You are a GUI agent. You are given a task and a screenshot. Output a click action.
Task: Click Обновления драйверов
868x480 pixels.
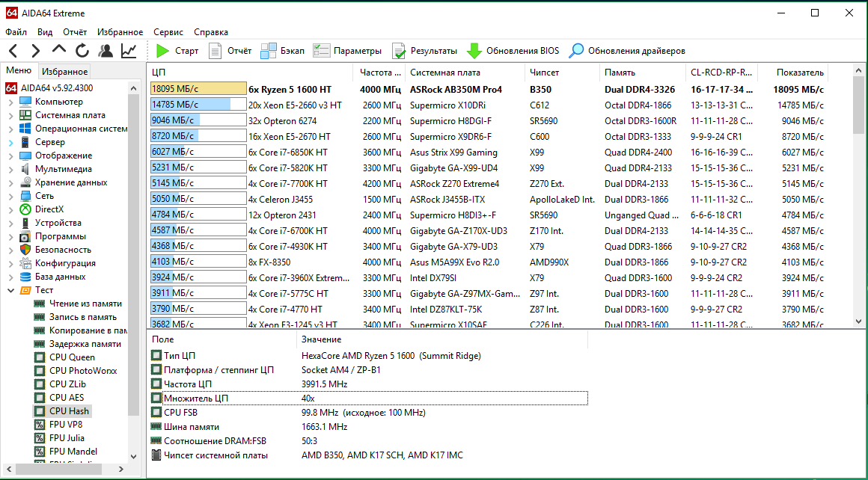pyautogui.click(x=628, y=51)
